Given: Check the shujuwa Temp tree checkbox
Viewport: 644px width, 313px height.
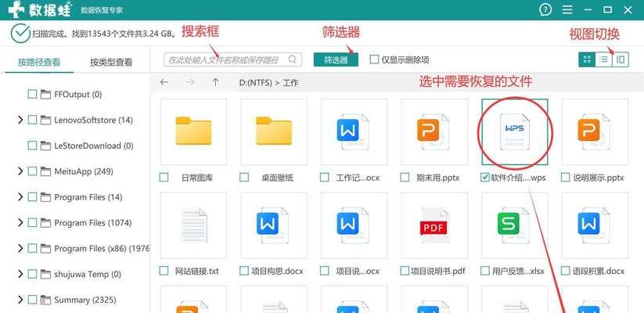Looking at the screenshot, I should [32, 274].
